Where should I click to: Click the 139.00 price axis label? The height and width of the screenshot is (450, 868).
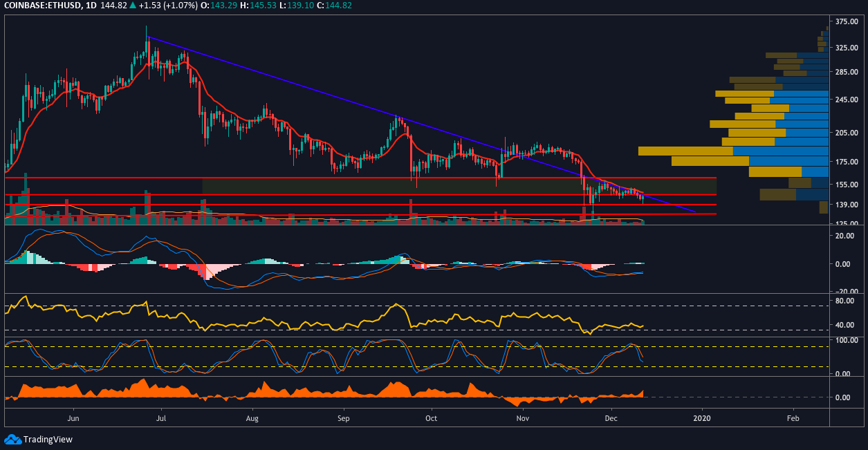847,205
